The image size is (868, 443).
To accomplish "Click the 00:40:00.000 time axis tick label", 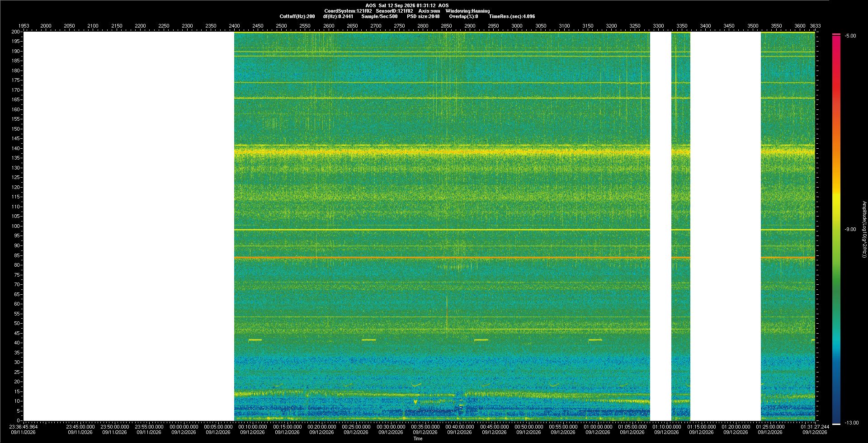I will pos(460,427).
